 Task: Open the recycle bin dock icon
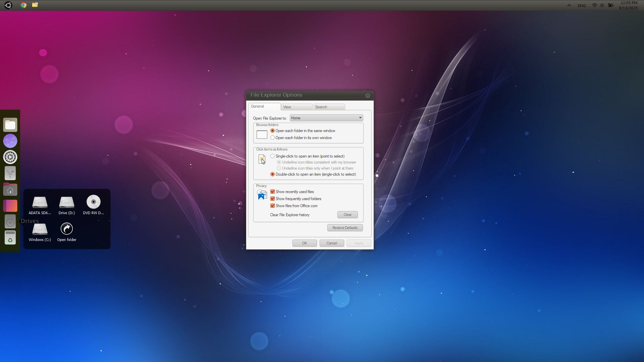[10, 237]
